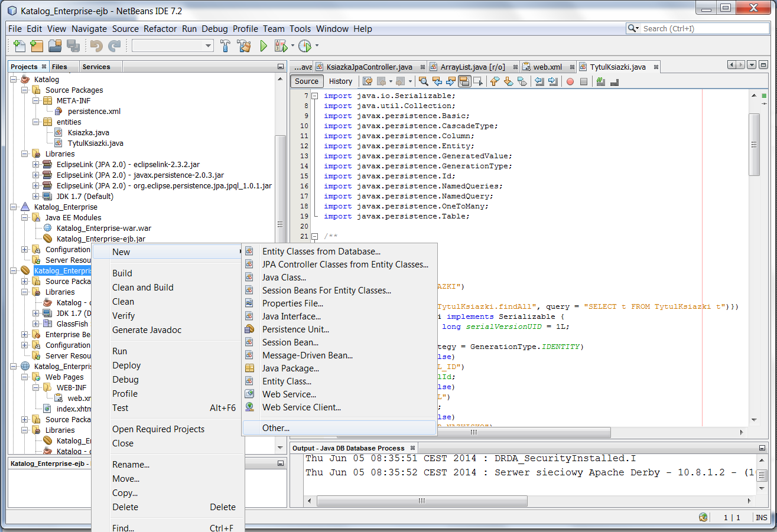Viewport: 777px width, 532px height.
Task: Collapse Web Pages folder node
Action: [25, 377]
